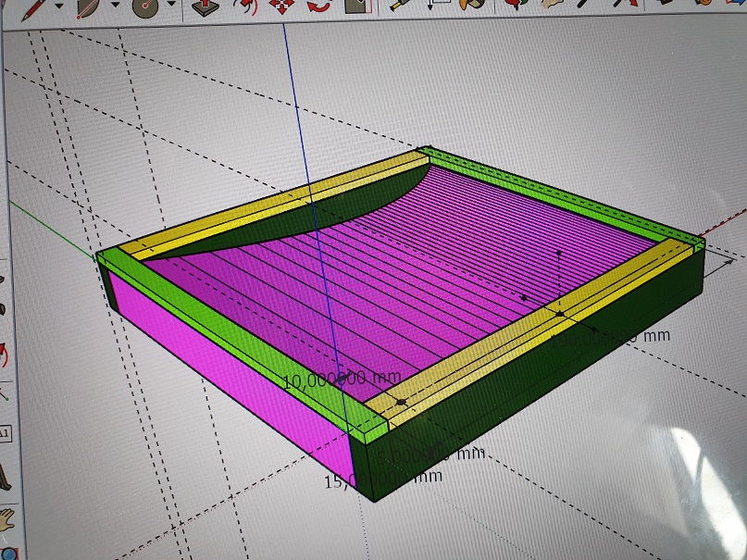747x560 pixels.
Task: Activate the Push/Pull tool
Action: (203, 6)
